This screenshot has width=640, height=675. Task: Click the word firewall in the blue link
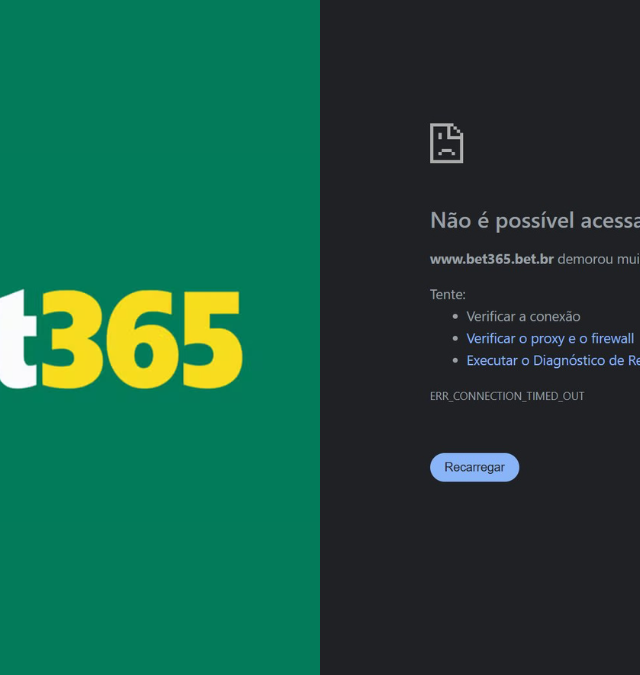[612, 338]
